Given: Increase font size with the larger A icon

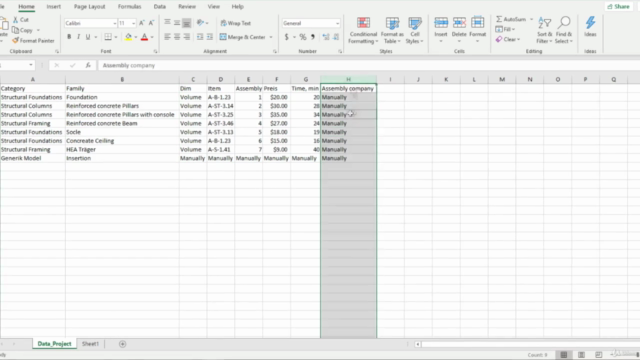Looking at the screenshot, I should pyautogui.click(x=142, y=23).
